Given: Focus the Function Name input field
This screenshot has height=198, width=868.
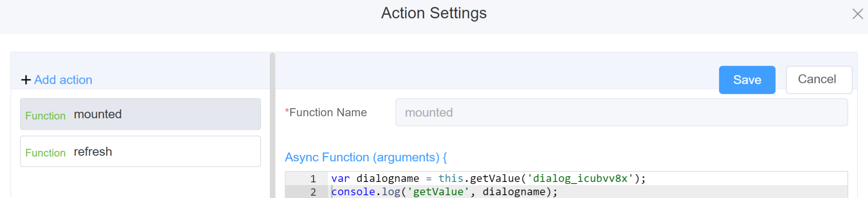Looking at the screenshot, I should coord(621,113).
